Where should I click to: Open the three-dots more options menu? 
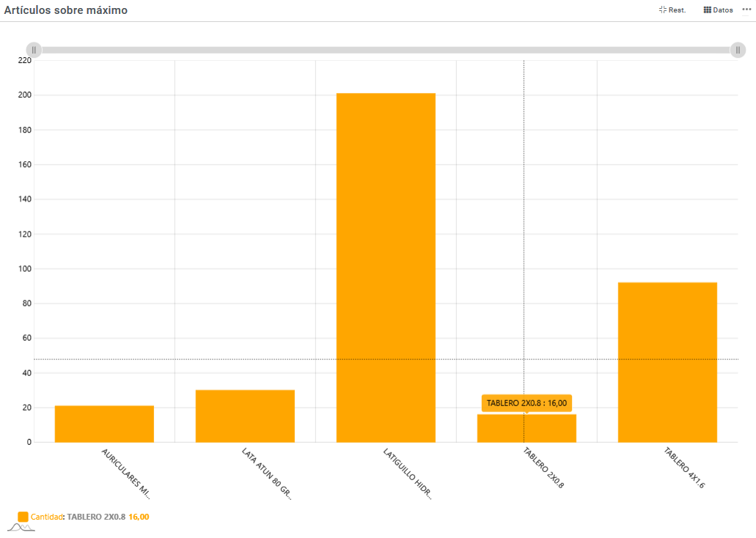click(x=746, y=10)
